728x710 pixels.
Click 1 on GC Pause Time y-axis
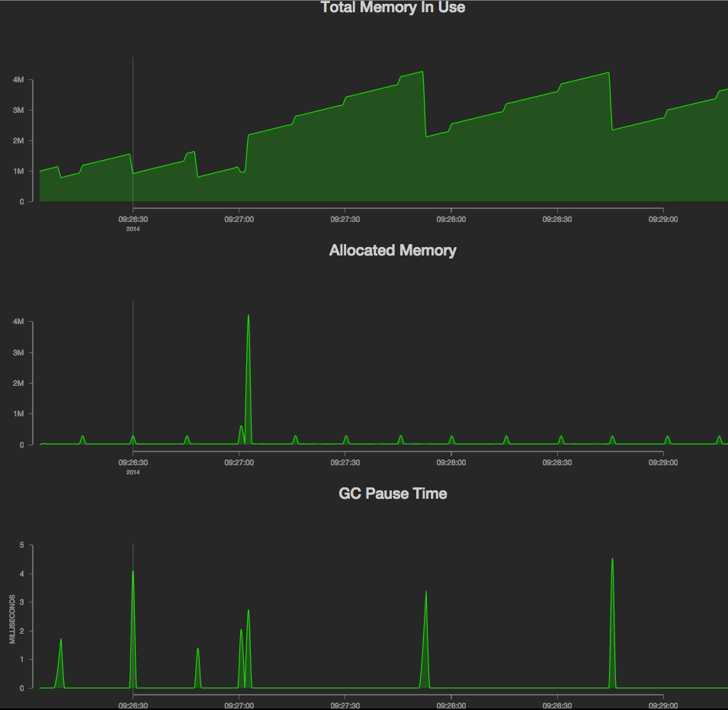coord(22,660)
